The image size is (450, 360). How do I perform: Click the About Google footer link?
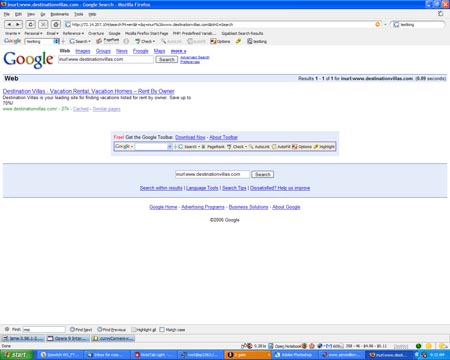286,207
